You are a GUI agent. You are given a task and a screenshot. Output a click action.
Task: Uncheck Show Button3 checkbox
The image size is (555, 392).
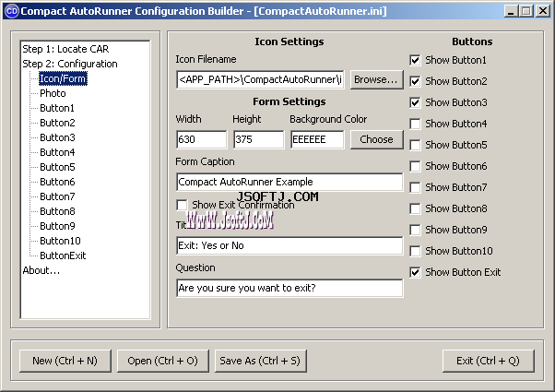pyautogui.click(x=415, y=102)
